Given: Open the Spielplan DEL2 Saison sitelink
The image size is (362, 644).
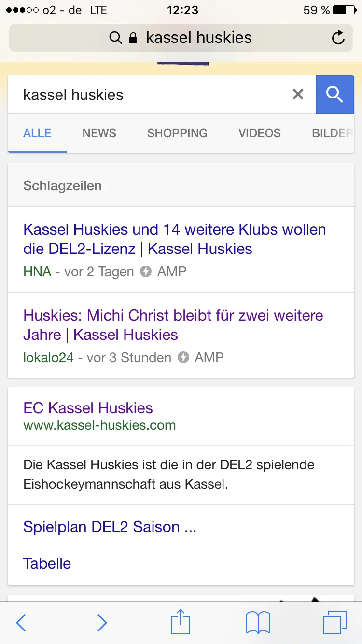Looking at the screenshot, I should pos(110,527).
